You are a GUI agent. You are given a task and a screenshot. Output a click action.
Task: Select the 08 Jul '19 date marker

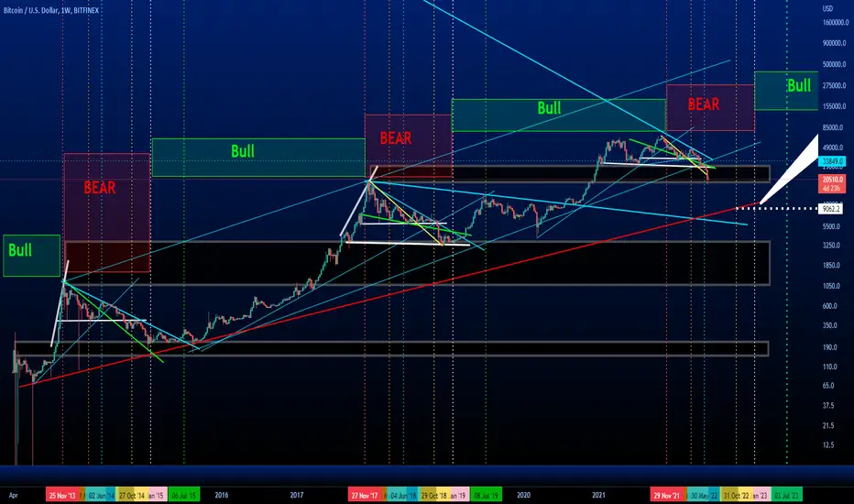click(486, 495)
